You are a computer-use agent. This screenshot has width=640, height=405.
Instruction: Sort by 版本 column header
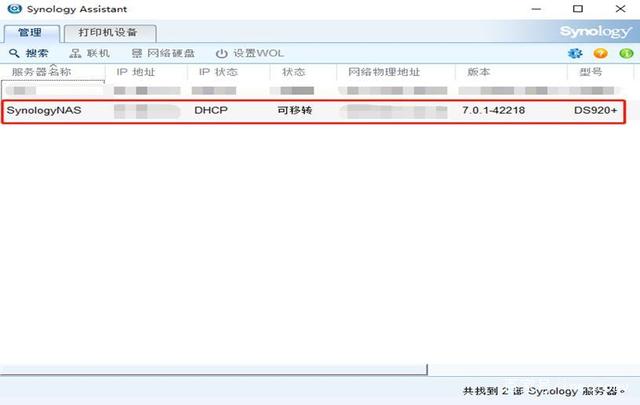tap(511, 72)
